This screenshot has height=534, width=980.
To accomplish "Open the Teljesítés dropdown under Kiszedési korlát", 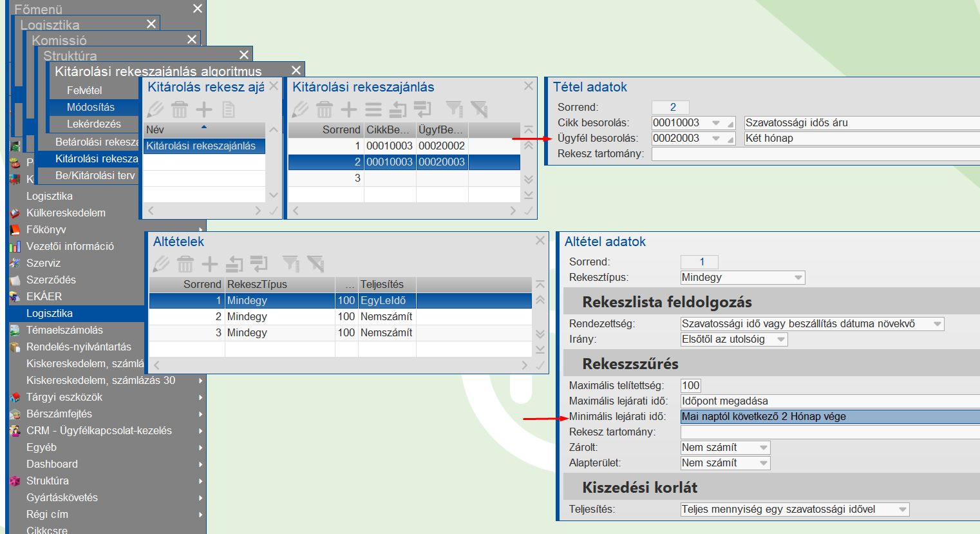I will (x=903, y=510).
